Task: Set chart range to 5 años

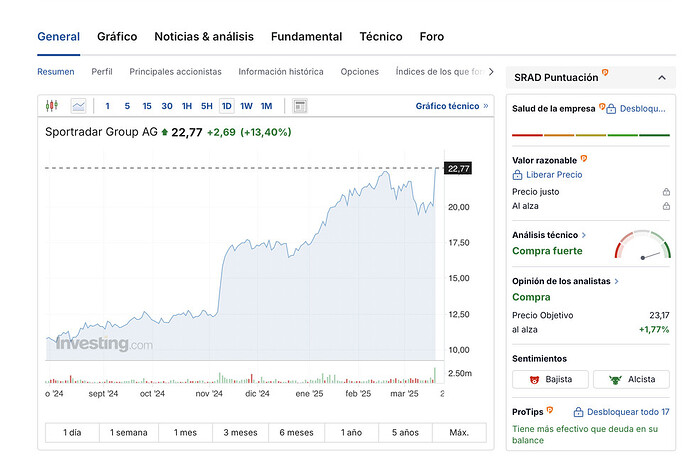Action: pos(405,433)
